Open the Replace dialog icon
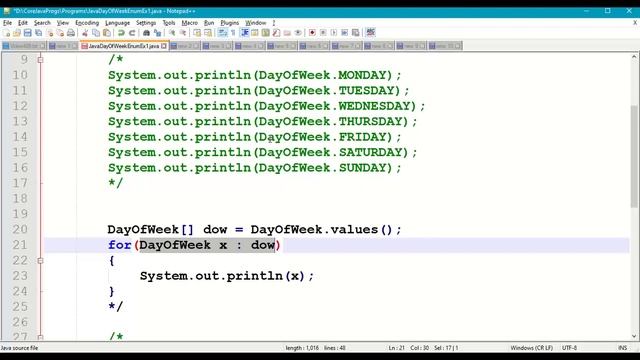Image resolution: width=640 pixels, height=360 pixels. (157, 33)
